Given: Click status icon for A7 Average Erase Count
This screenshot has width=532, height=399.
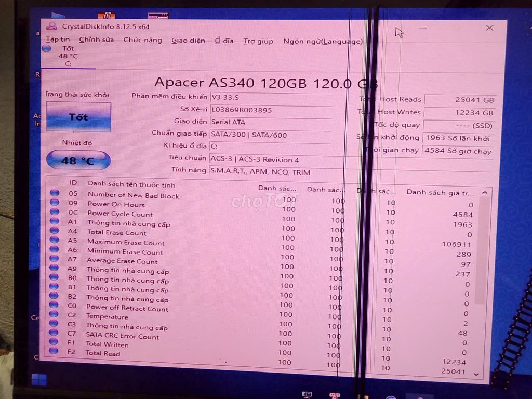Looking at the screenshot, I should (x=54, y=258).
